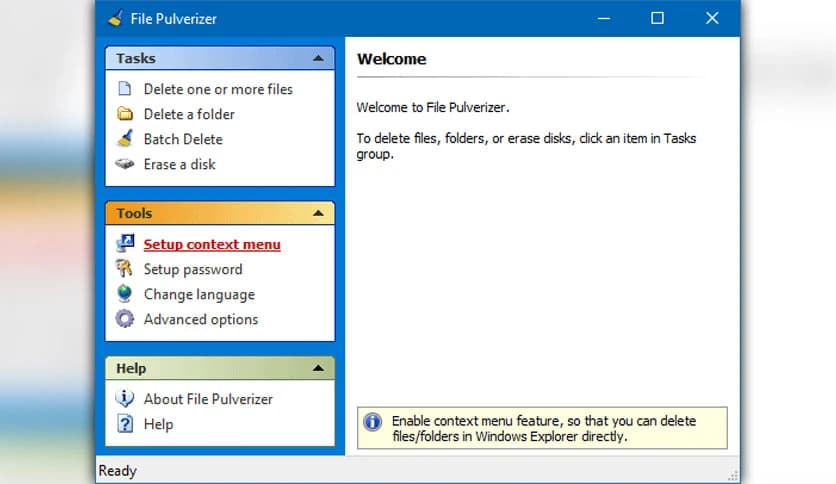Image resolution: width=836 pixels, height=484 pixels.
Task: Click the broom icon beside Batch Delete
Action: (125, 138)
